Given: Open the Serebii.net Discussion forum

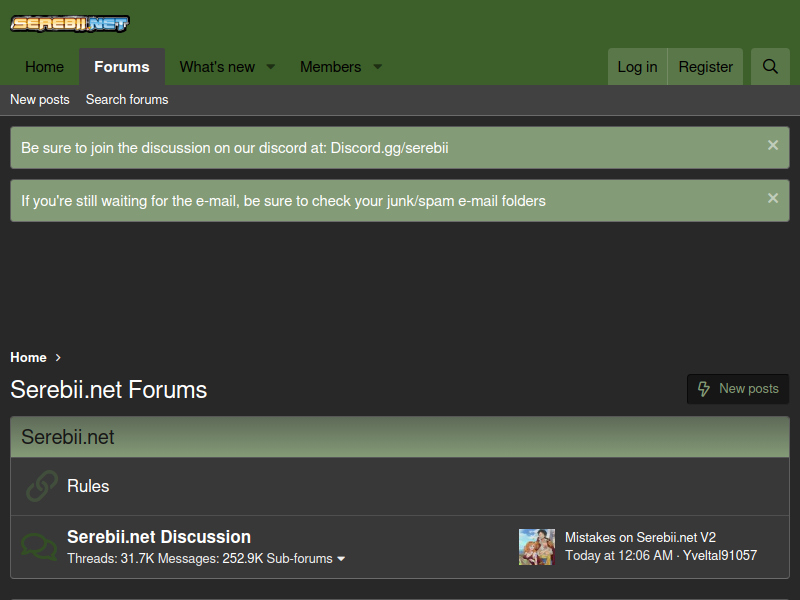Looking at the screenshot, I should click(159, 537).
